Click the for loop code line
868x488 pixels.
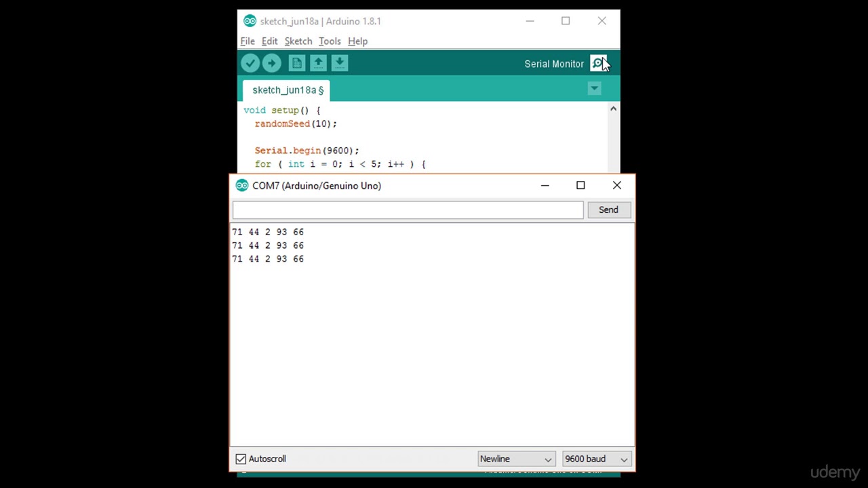[x=340, y=164]
